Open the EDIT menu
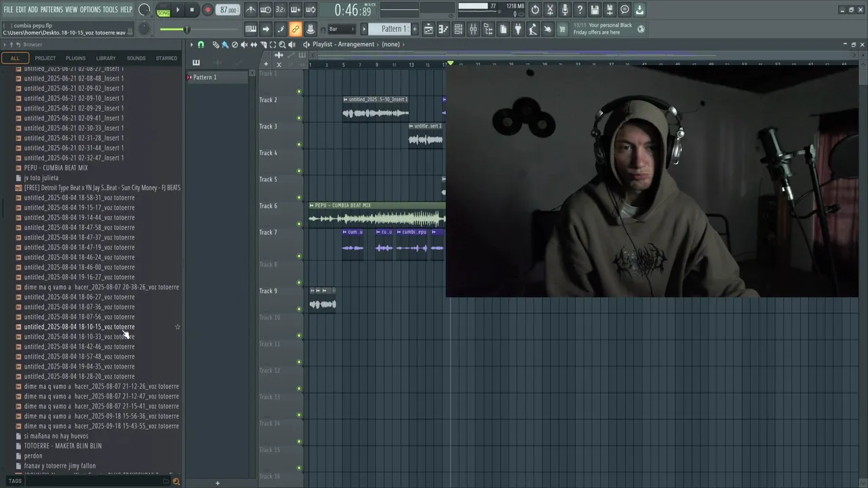 [x=21, y=9]
